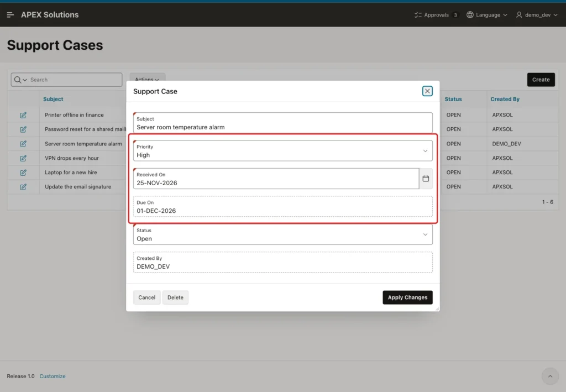Open the Language dropdown menu
The image size is (566, 392).
point(487,15)
